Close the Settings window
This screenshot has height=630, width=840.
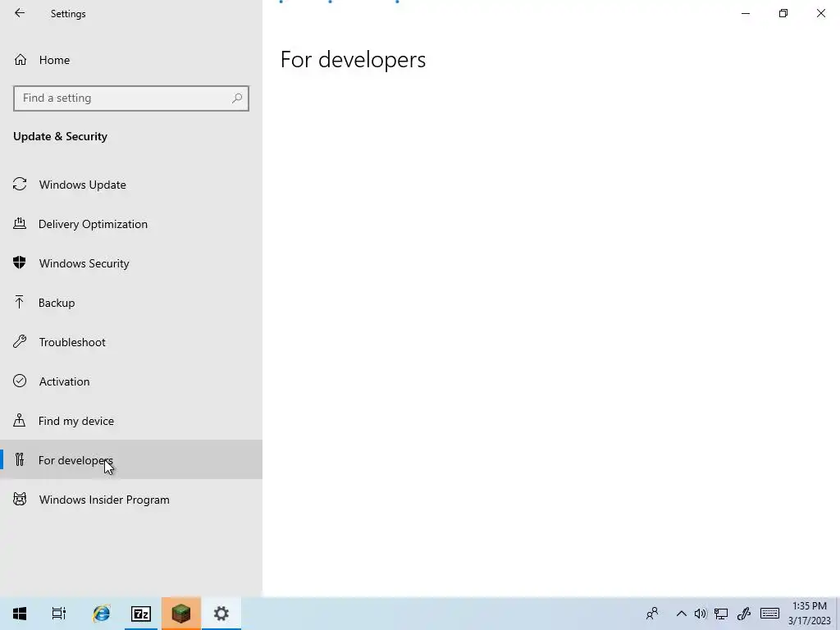click(820, 13)
